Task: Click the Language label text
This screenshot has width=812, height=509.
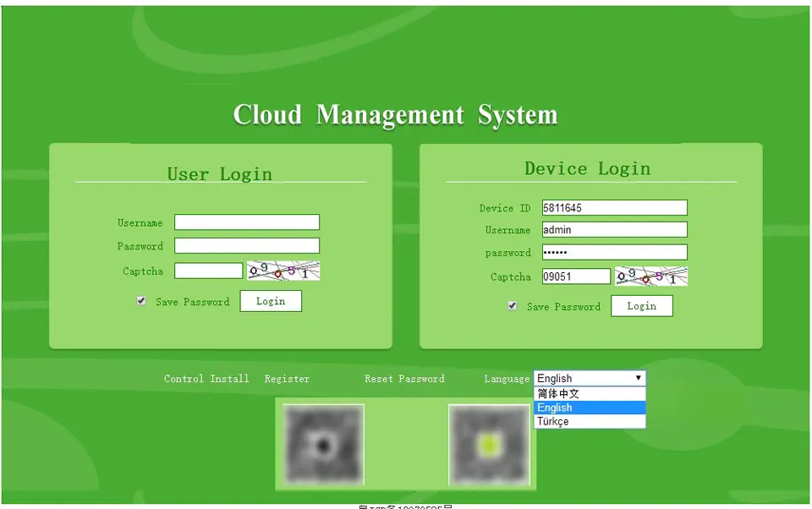Action: click(507, 379)
